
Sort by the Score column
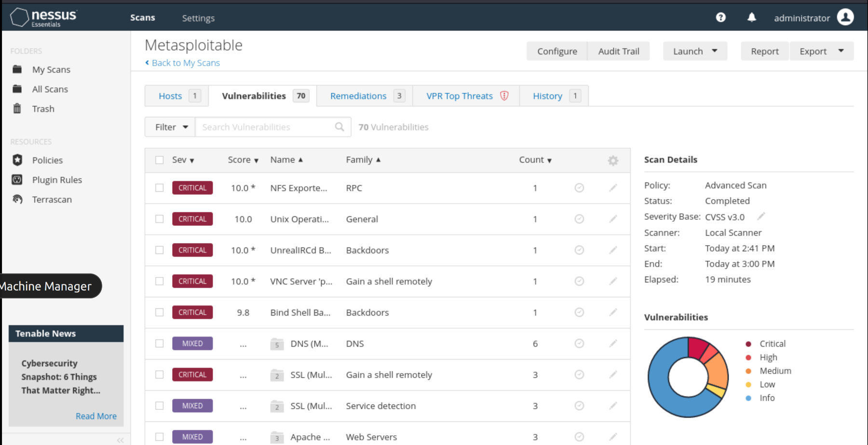pyautogui.click(x=243, y=160)
